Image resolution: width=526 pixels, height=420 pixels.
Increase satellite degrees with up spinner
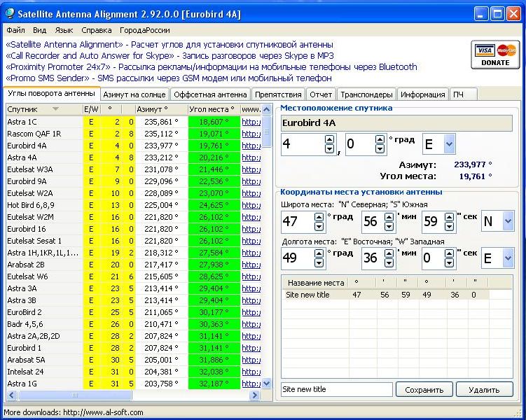pyautogui.click(x=330, y=139)
